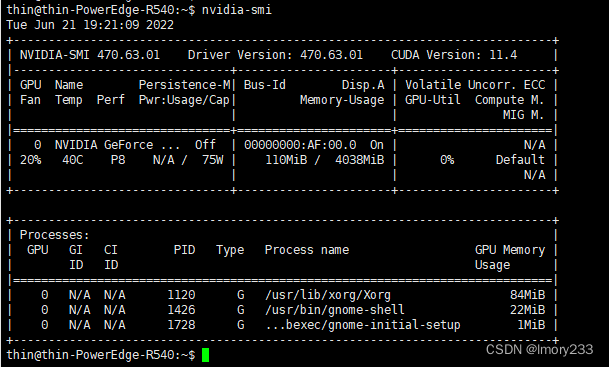Click the Bus-Id 00000000:AF:00.0 value
This screenshot has width=609, height=367.
[x=300, y=145]
